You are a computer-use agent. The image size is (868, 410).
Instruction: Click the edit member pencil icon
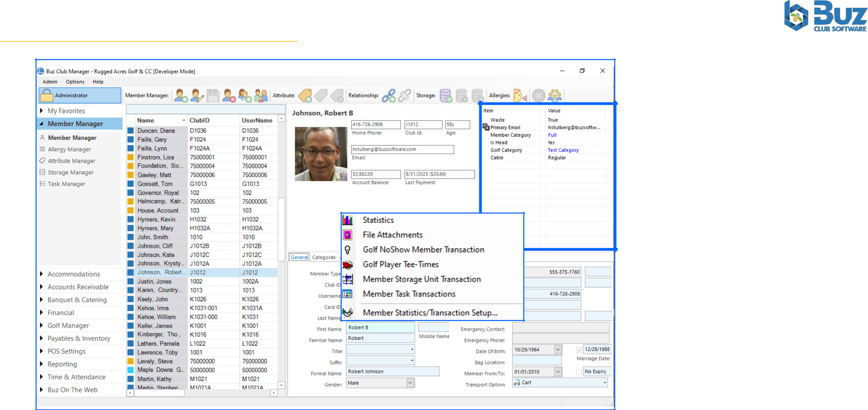[197, 95]
